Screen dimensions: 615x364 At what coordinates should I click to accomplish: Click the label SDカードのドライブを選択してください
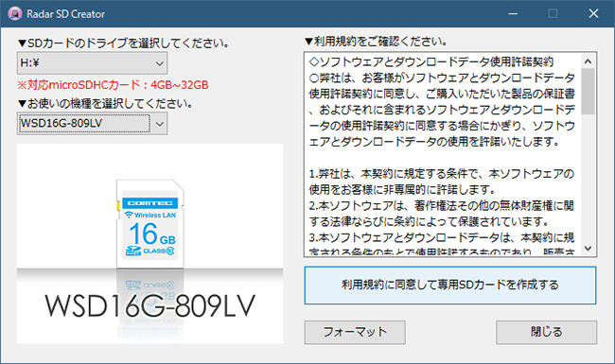[123, 43]
